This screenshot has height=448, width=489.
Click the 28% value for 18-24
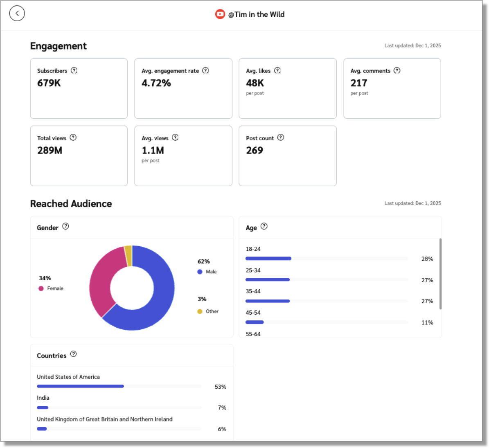click(427, 259)
